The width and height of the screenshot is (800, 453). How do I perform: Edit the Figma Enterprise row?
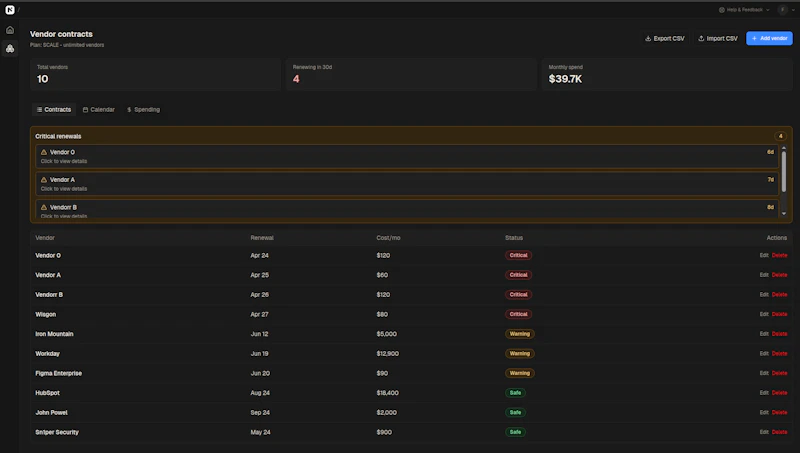[x=764, y=373]
